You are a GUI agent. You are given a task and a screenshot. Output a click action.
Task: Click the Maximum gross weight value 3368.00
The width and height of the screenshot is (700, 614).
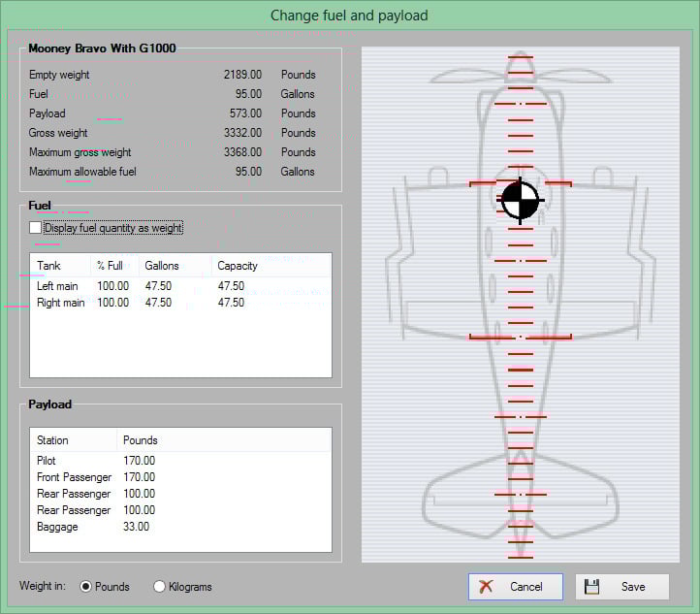pyautogui.click(x=242, y=152)
